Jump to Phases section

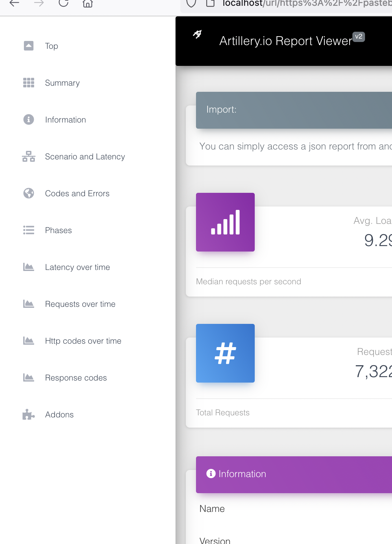(x=58, y=230)
